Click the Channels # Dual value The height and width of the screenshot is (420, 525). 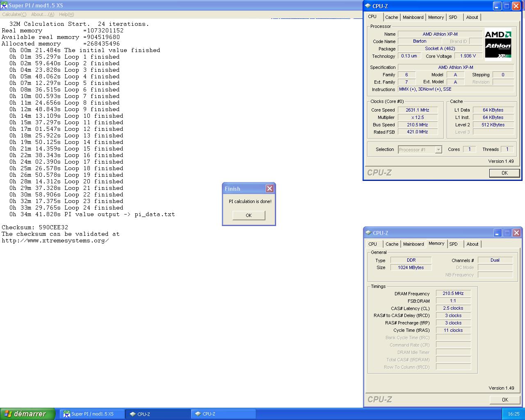coord(495,260)
